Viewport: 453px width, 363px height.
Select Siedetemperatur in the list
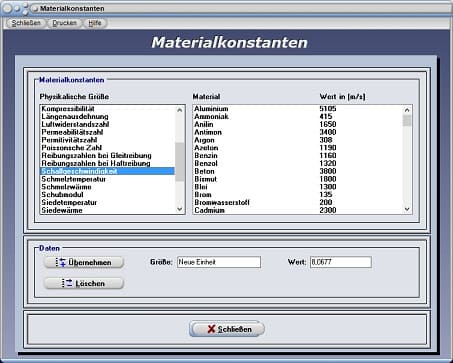coord(107,203)
